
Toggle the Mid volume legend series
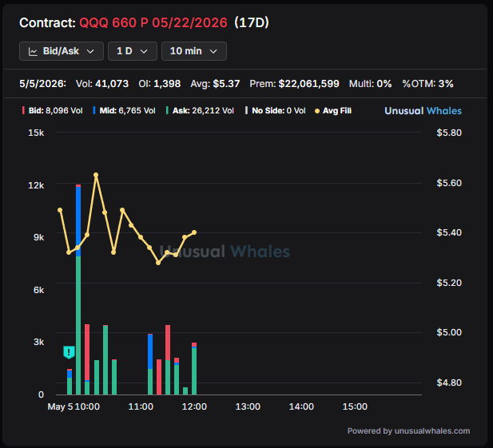click(x=124, y=111)
